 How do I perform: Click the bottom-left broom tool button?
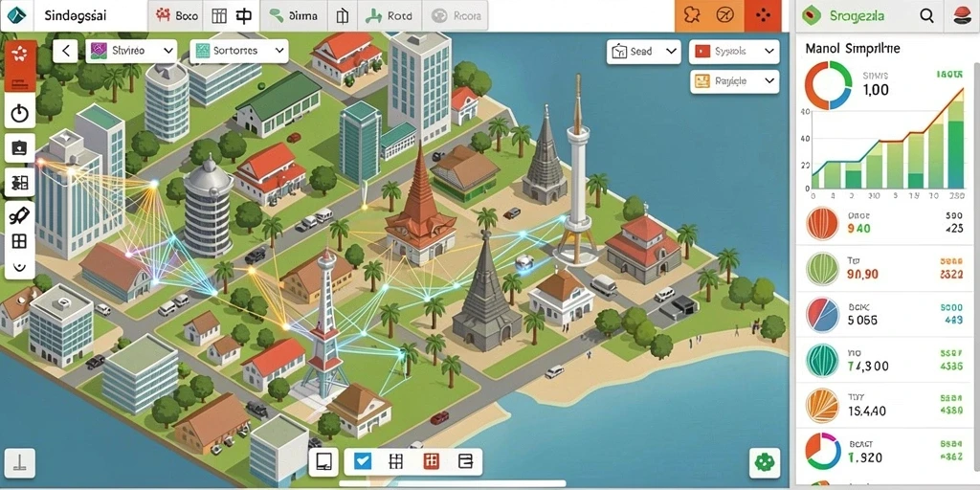pyautogui.click(x=19, y=463)
